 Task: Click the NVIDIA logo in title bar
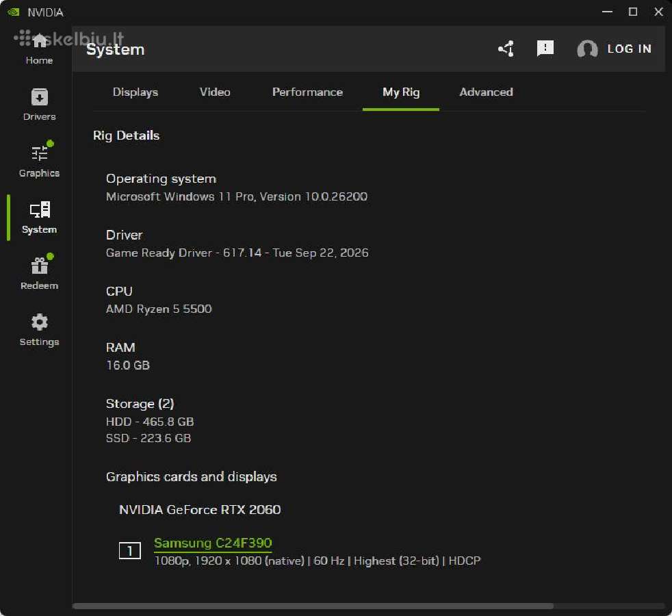[14, 12]
